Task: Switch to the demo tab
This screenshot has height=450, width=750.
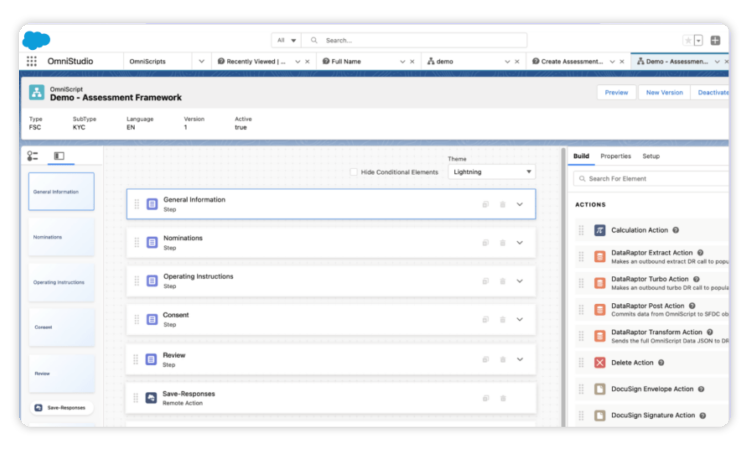Action: pos(441,61)
